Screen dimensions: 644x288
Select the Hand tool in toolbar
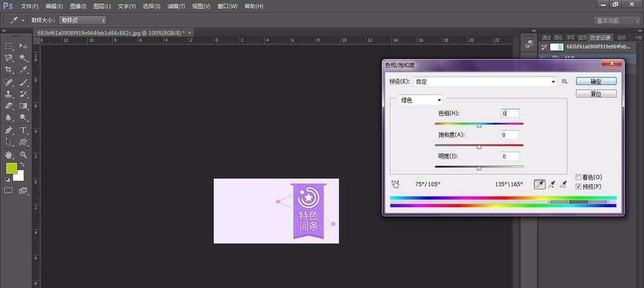pos(9,155)
